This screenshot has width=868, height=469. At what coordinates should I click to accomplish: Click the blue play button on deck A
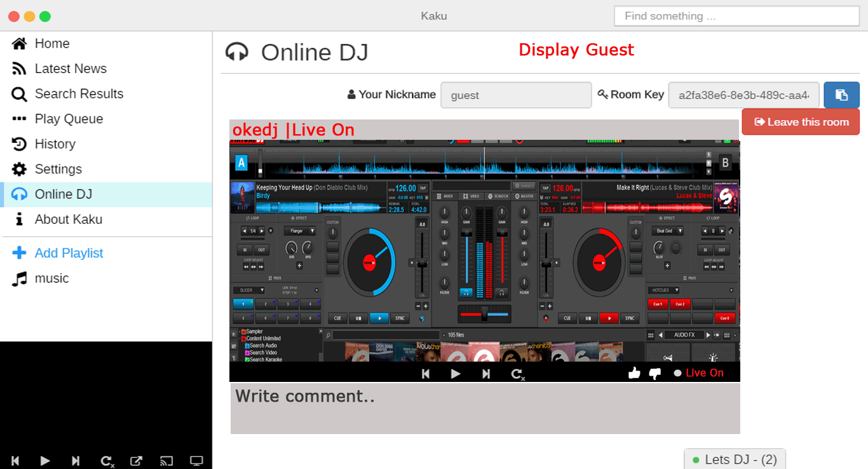[x=379, y=318]
